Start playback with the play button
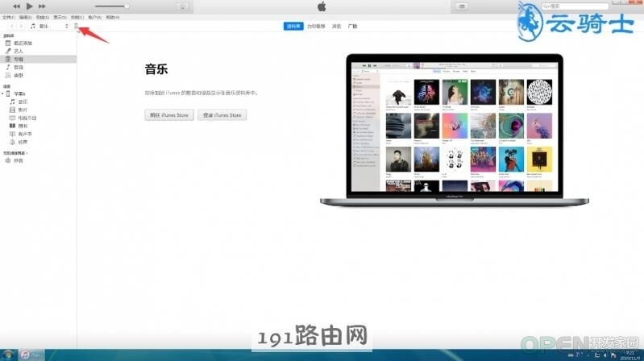The width and height of the screenshot is (644, 361). point(29,6)
